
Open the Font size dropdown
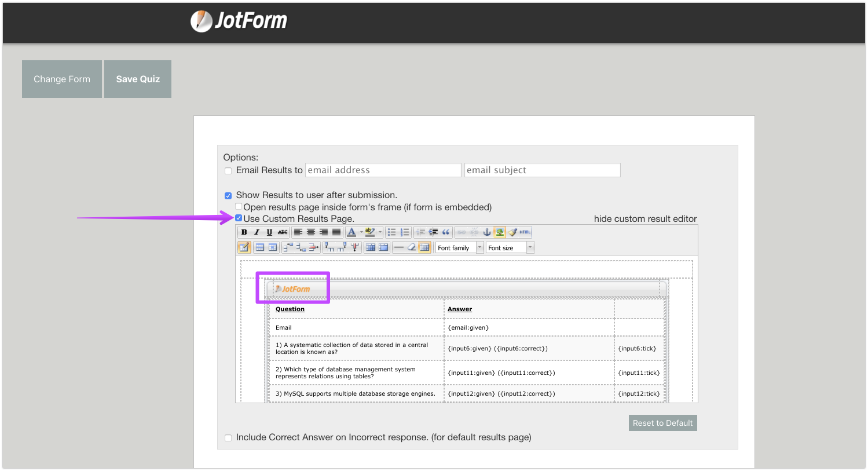[x=510, y=248]
